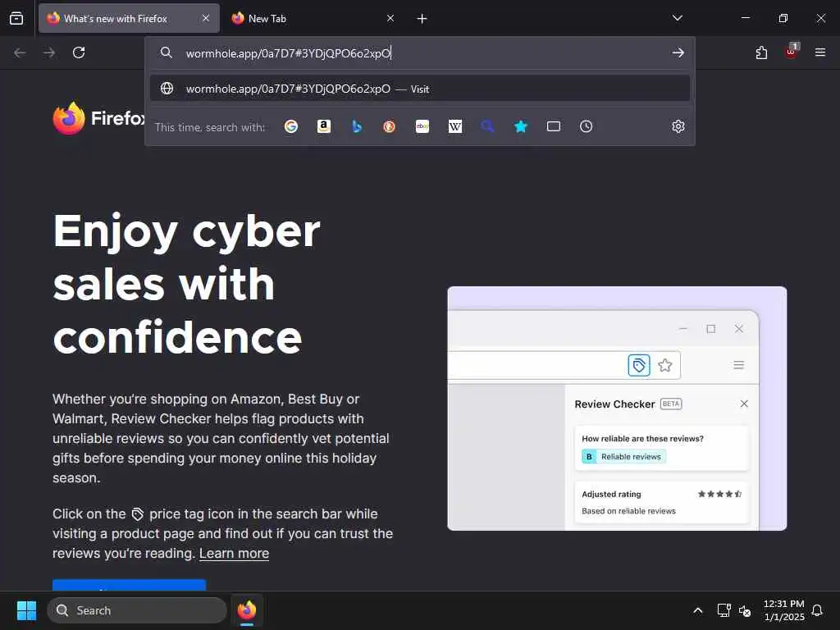Click the 'Enjoy cyber sales with confidence' heading

(x=186, y=284)
